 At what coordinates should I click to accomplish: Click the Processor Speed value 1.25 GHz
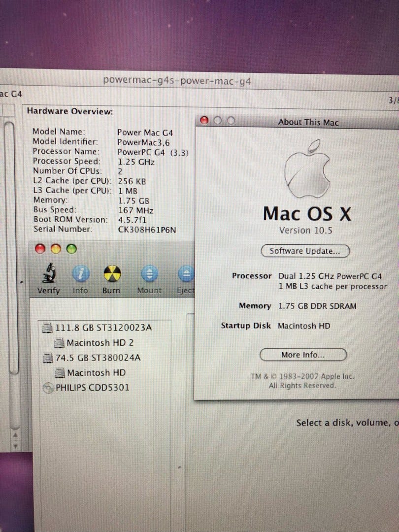136,162
